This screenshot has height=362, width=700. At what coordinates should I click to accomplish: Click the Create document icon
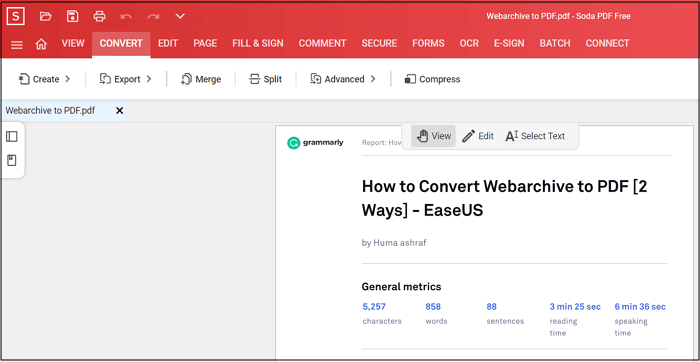coord(24,79)
